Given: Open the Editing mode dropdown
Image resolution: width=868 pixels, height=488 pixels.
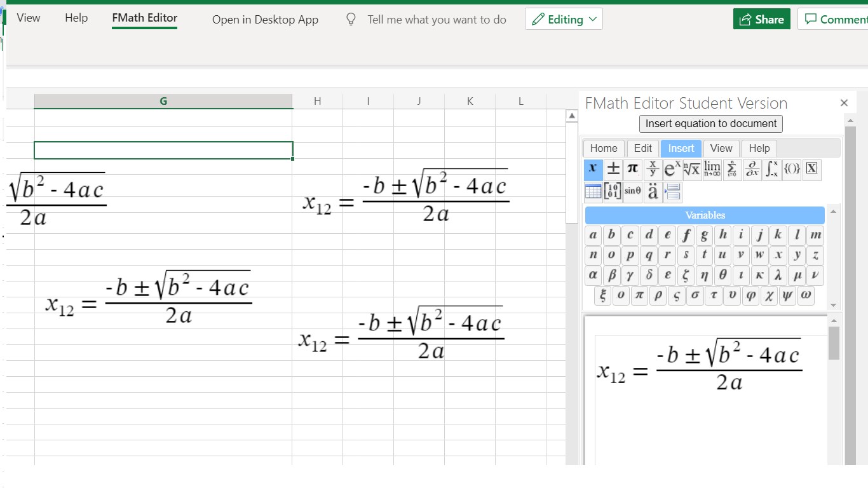Looking at the screenshot, I should (x=564, y=19).
